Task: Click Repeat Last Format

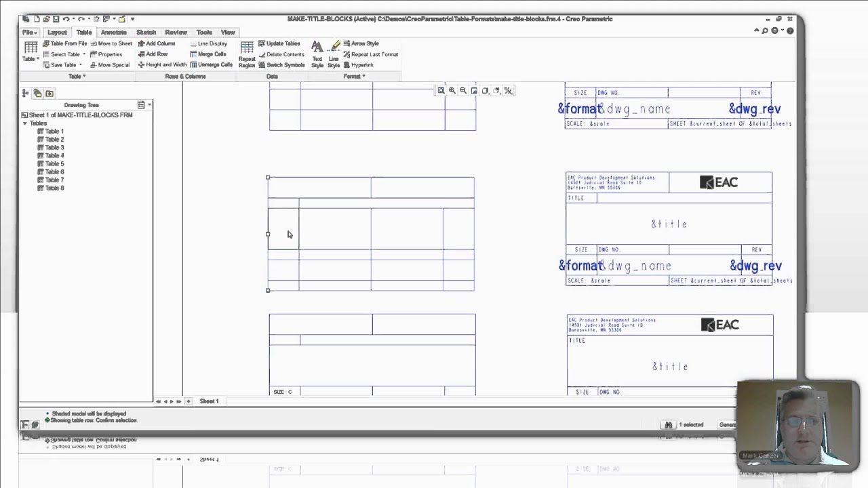Action: [x=370, y=54]
